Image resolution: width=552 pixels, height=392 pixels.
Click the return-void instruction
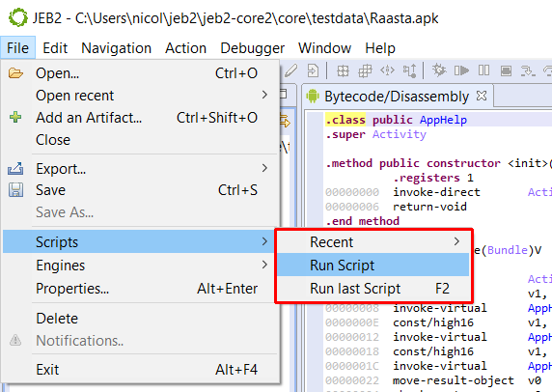pos(429,207)
